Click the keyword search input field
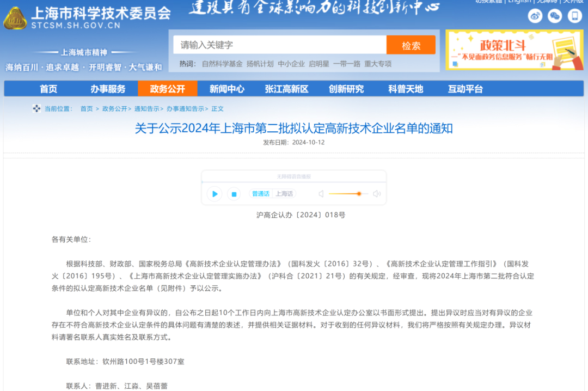 (279, 44)
